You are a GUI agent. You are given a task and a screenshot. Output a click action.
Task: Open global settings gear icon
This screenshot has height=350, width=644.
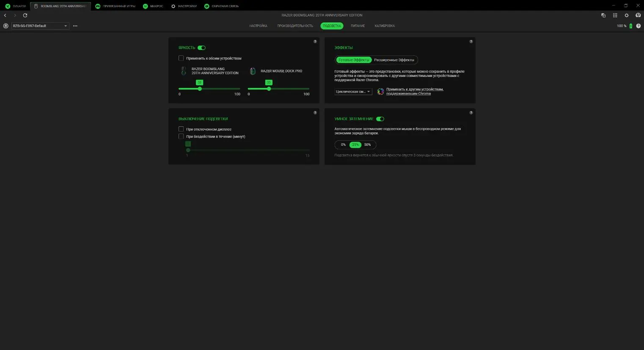coord(627,15)
